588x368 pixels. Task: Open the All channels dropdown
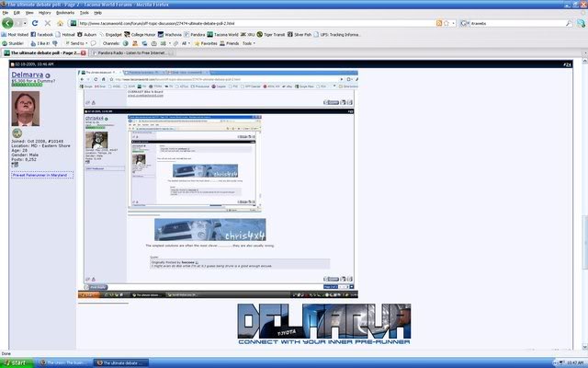(x=186, y=43)
